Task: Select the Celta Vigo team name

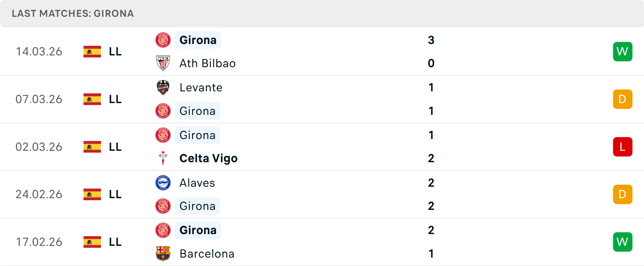Action: [x=208, y=158]
